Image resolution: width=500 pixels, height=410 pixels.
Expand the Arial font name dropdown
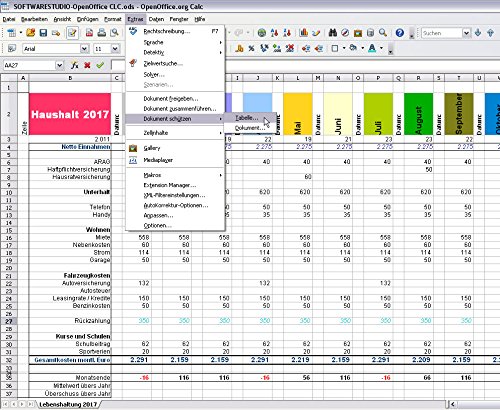(85, 49)
